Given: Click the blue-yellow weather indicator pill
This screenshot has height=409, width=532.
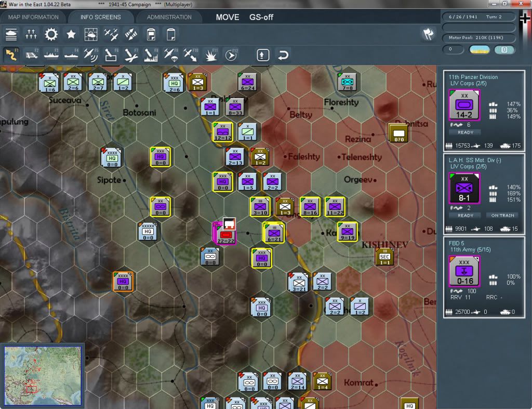Looking at the screenshot, I should pyautogui.click(x=479, y=49).
